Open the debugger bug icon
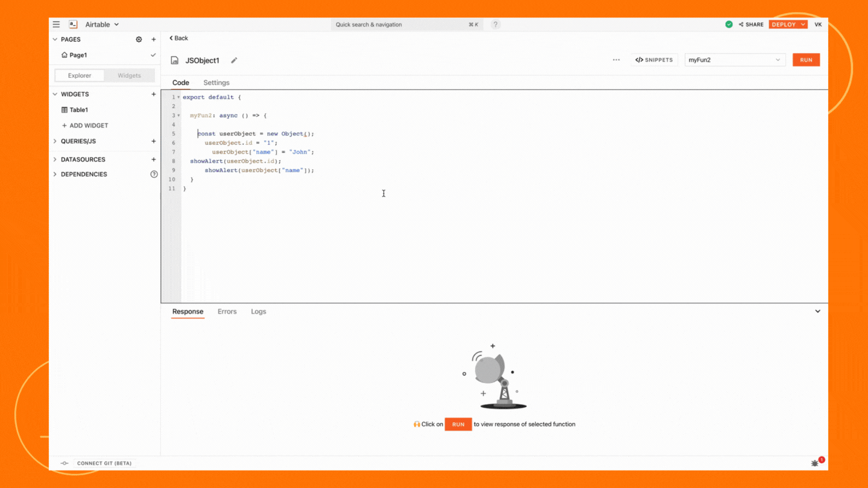This screenshot has width=868, height=488. point(815,463)
